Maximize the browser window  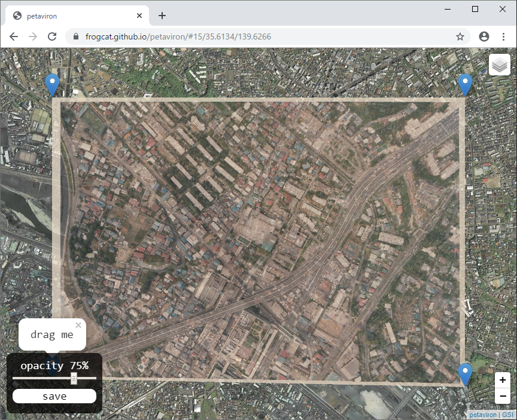pos(475,9)
